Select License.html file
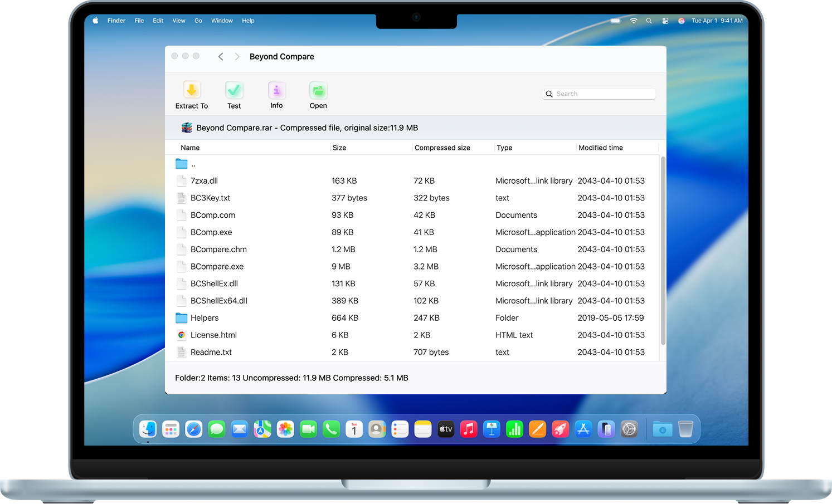 213,335
